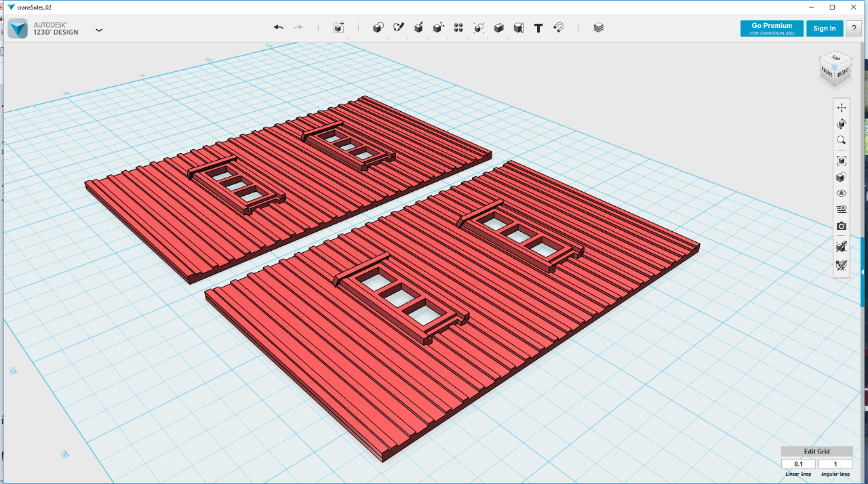Viewport: 868px width, 484px height.
Task: Click the Go Premium button
Action: [772, 28]
